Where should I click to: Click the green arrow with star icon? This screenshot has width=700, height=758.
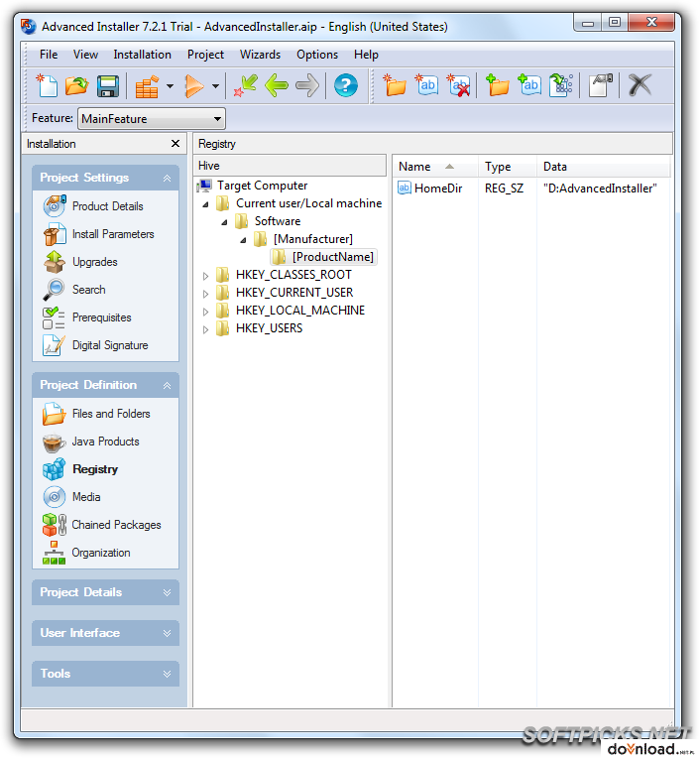click(246, 85)
